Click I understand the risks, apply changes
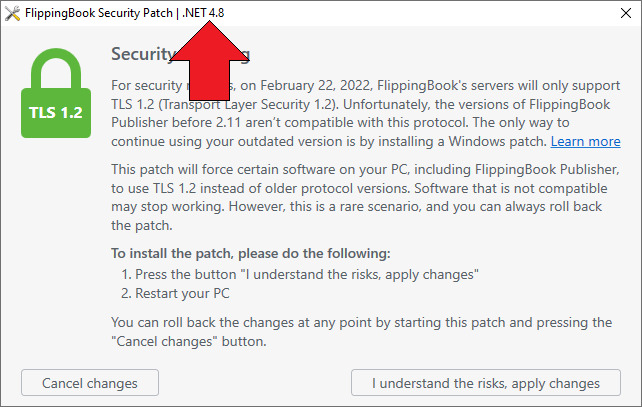This screenshot has width=642, height=407. [x=486, y=383]
